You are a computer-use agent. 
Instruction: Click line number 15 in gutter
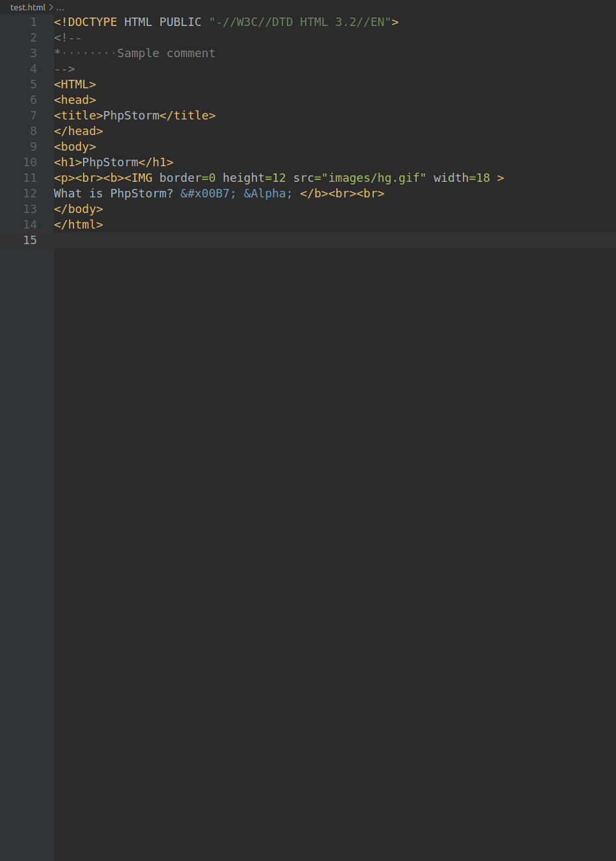[30, 240]
